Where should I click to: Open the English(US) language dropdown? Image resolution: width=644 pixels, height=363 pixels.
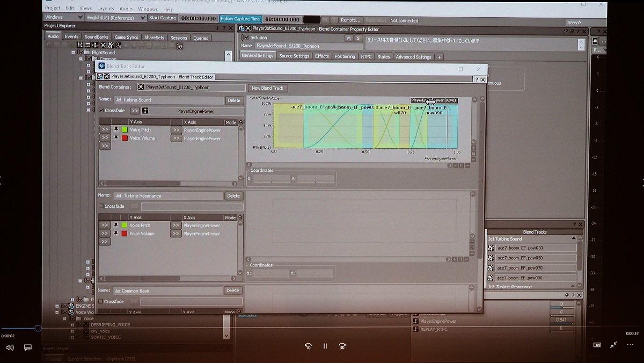click(x=115, y=18)
